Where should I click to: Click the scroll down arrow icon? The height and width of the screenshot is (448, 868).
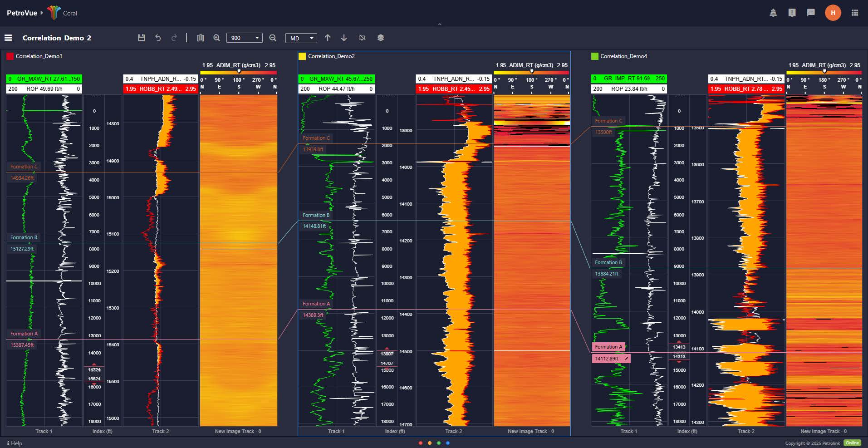tap(344, 38)
